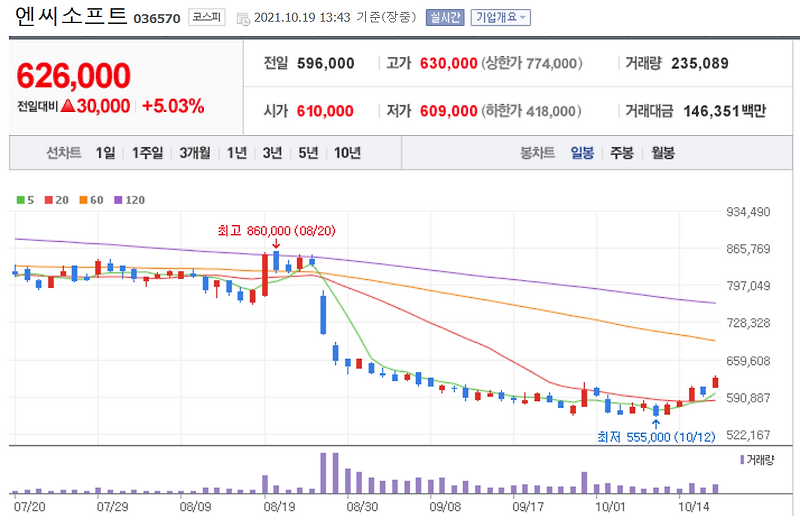The width and height of the screenshot is (800, 516).
Task: Click the calendar-clock icon beside the date
Action: coord(243,18)
